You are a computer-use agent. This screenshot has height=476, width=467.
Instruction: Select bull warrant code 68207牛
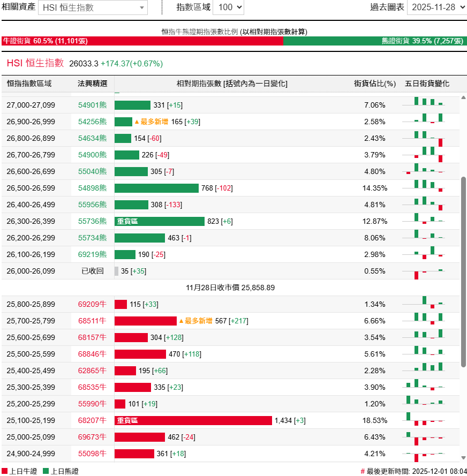coord(92,420)
